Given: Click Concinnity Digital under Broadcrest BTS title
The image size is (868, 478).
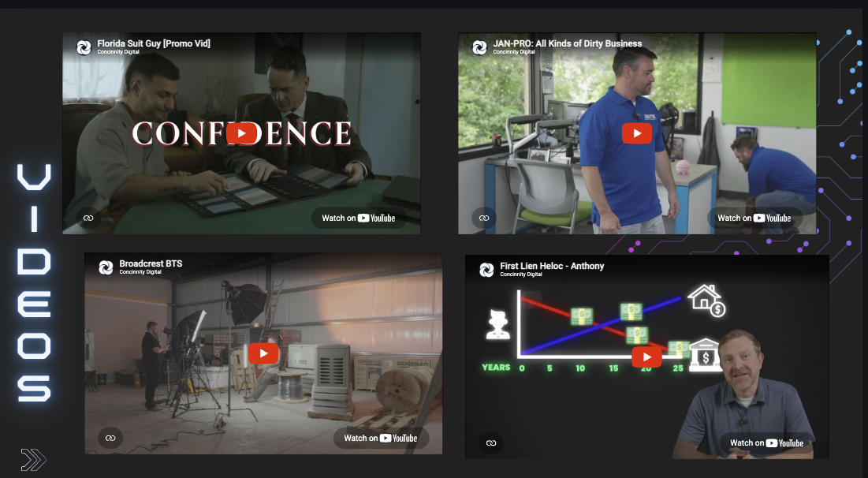Looking at the screenshot, I should [140, 272].
